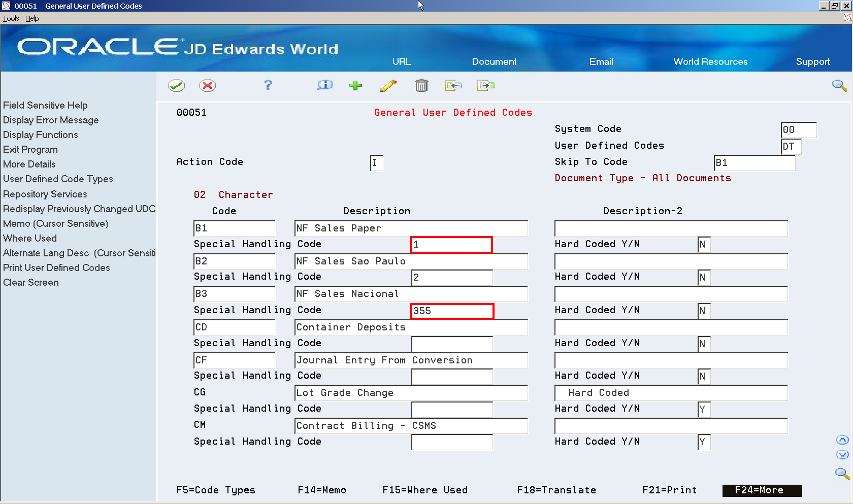Click the Lot Grade Change description field
The image size is (853, 504).
[x=411, y=393]
